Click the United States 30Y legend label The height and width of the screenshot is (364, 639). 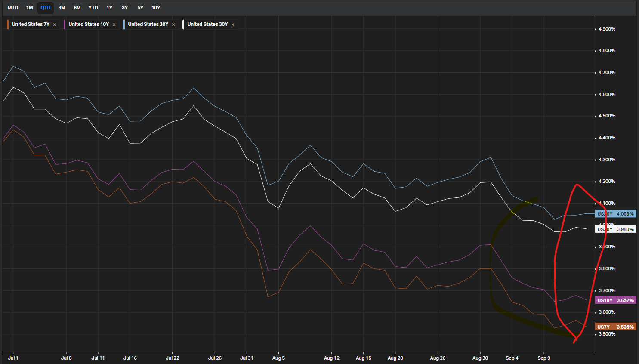point(207,24)
